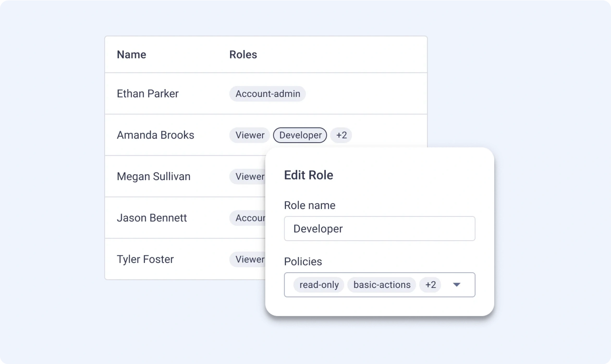Open the Policies dropdown arrow
Image resolution: width=611 pixels, height=364 pixels.
(456, 285)
